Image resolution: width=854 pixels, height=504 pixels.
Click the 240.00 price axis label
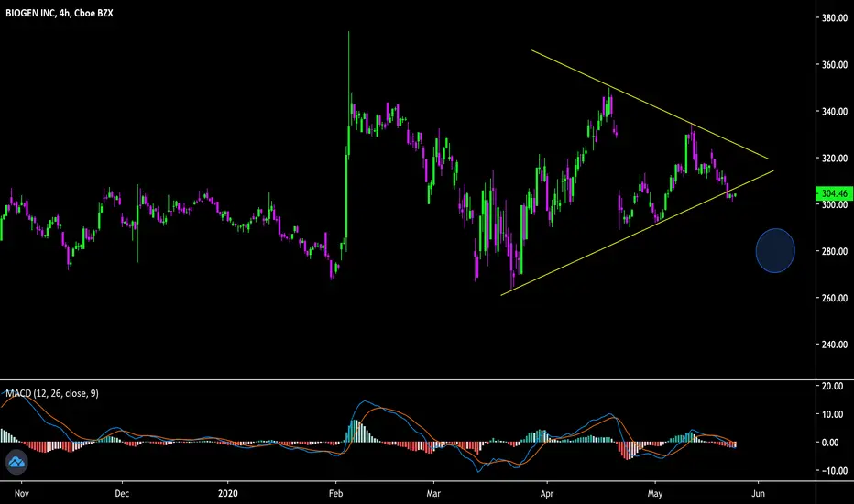[835, 345]
